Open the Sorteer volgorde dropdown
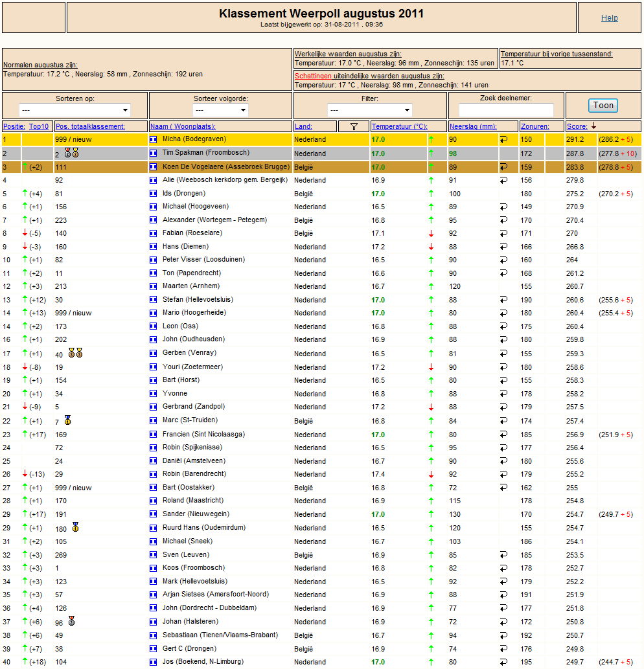The width and height of the screenshot is (644, 669). pyautogui.click(x=221, y=110)
